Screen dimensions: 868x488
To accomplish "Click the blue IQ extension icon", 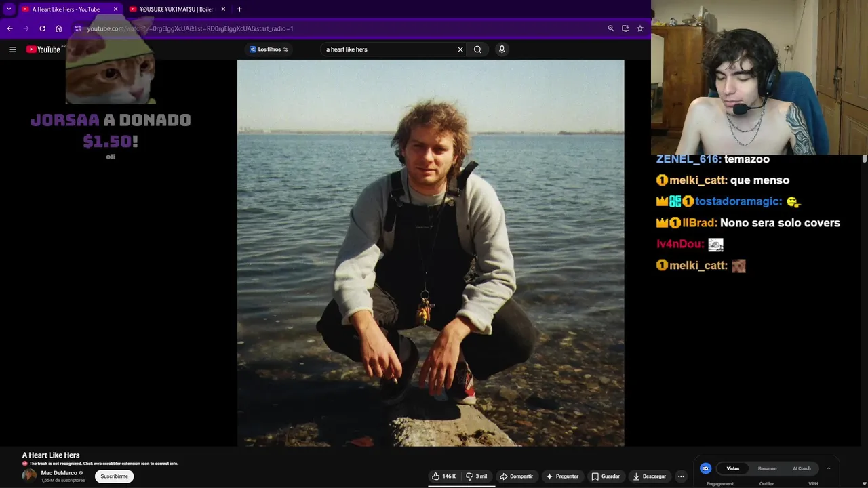I will coord(705,468).
